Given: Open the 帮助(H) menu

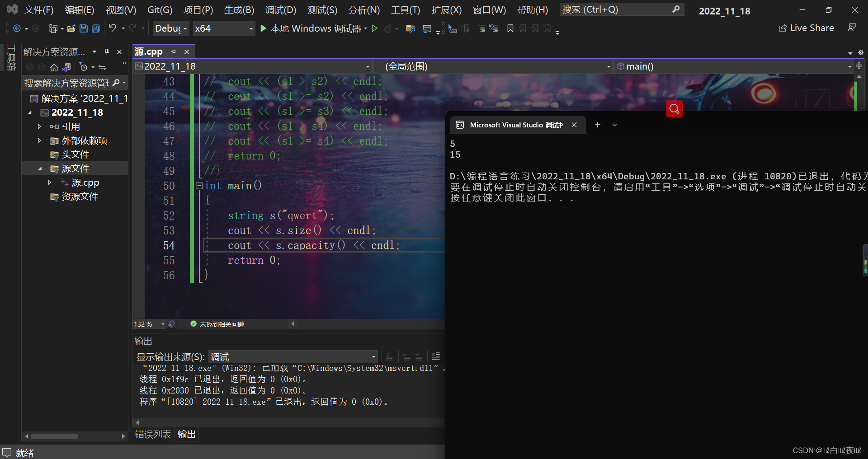Looking at the screenshot, I should (533, 10).
